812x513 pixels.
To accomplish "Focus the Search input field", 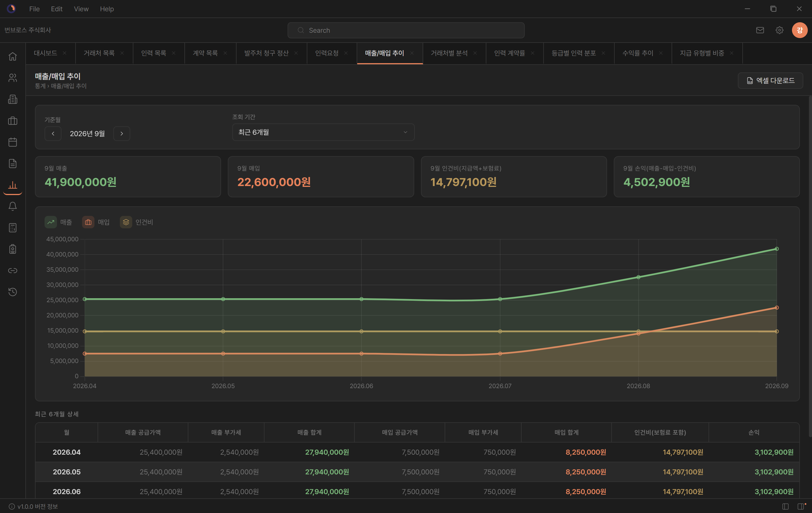I will point(406,30).
